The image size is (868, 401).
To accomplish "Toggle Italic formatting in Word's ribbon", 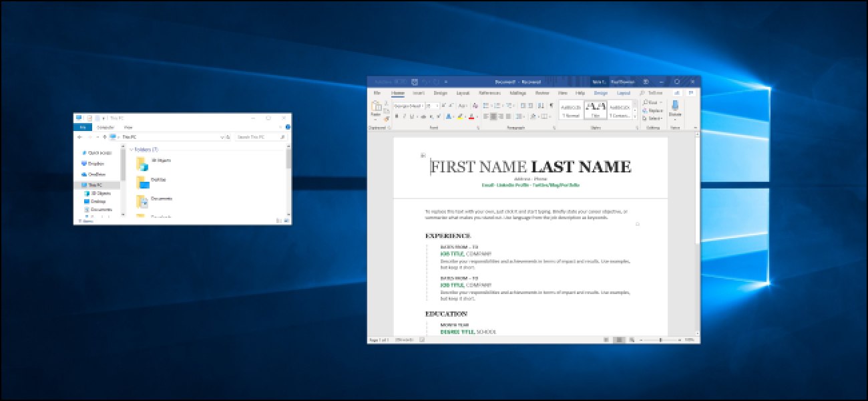I will [405, 116].
